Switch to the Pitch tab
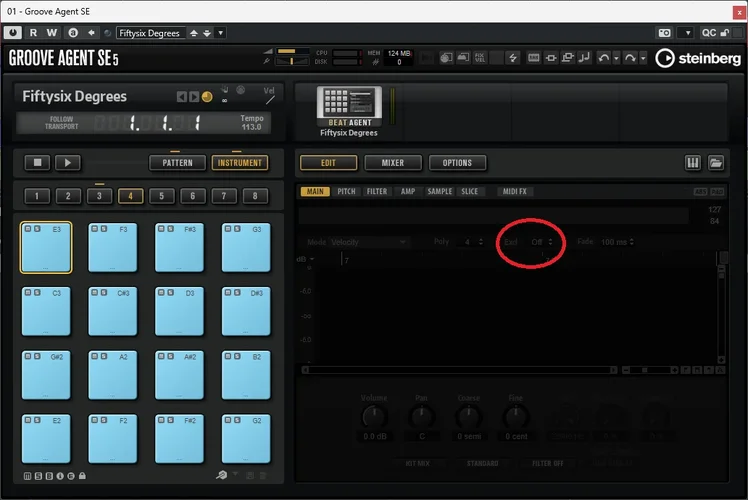Image resolution: width=748 pixels, height=500 pixels. (346, 191)
